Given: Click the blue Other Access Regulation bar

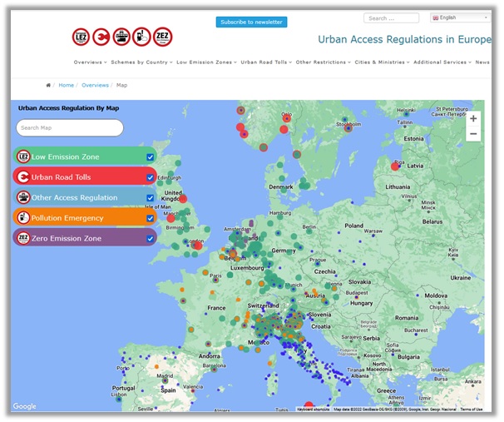Looking at the screenshot, I should coord(85,197).
